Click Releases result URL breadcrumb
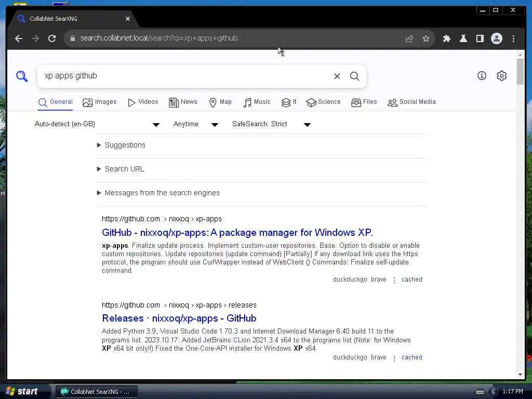The image size is (532, 399). 179,305
